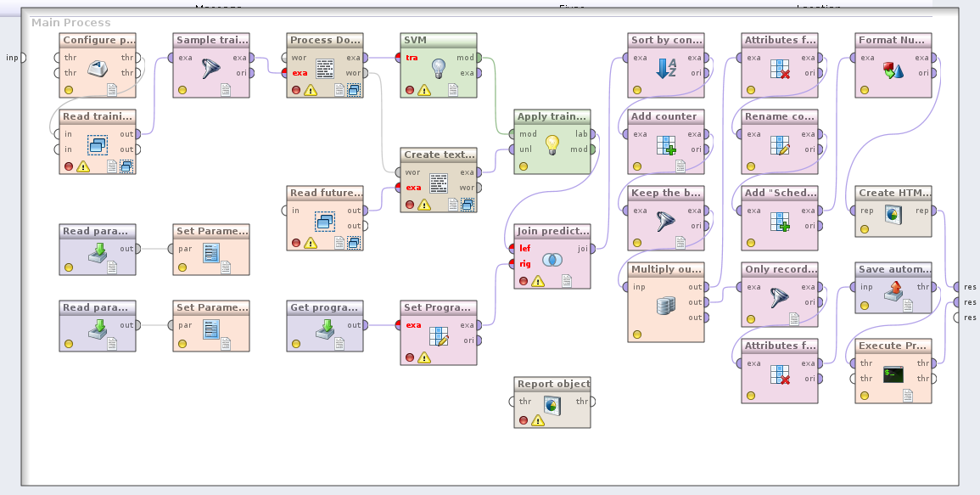Click the red lef input port on Join
The image size is (980, 495).
[x=512, y=249]
